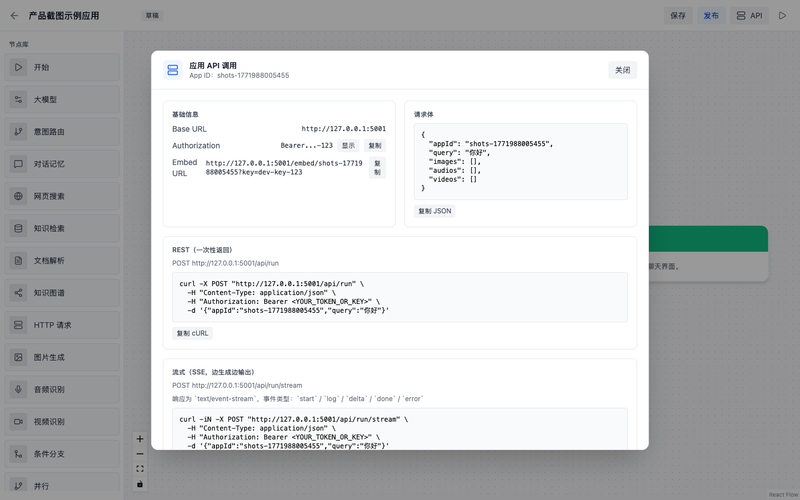Image resolution: width=800 pixels, height=500 pixels.
Task: Click the API dialog server icon
Action: 173,70
